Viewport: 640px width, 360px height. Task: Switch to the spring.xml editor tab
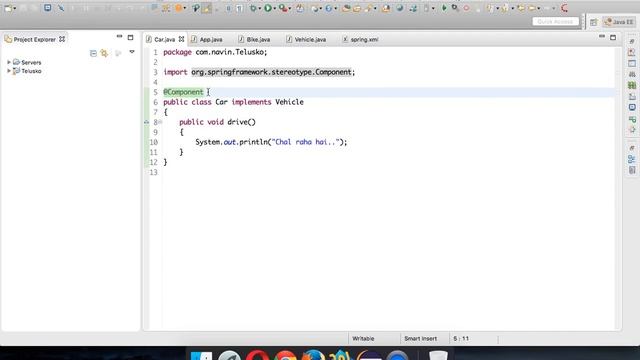coord(364,40)
